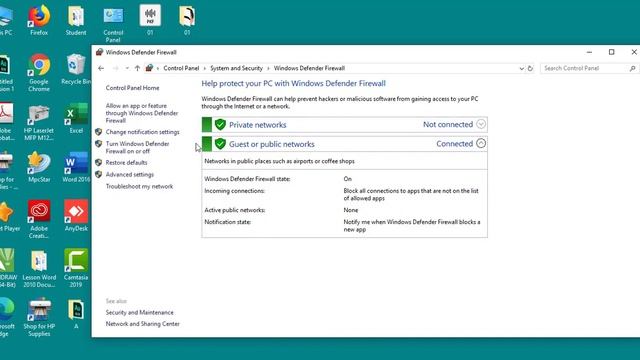Click the Private networks heading text

click(258, 125)
